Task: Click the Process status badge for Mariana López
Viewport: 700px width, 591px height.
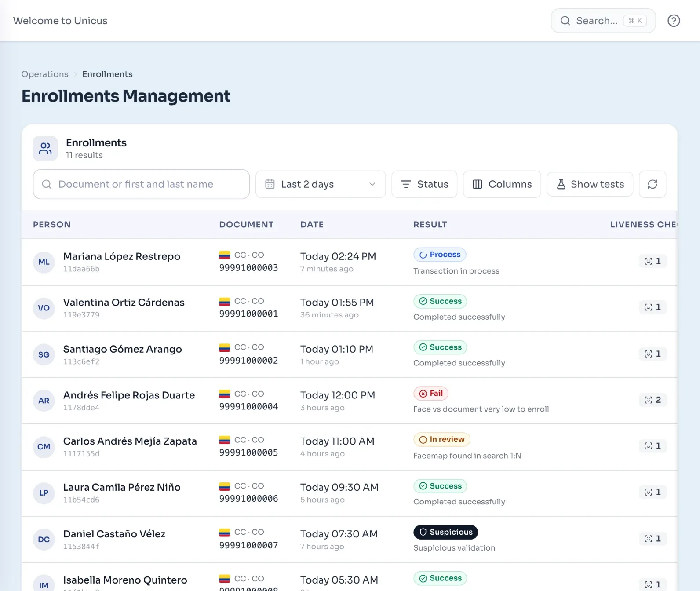Action: coord(440,255)
